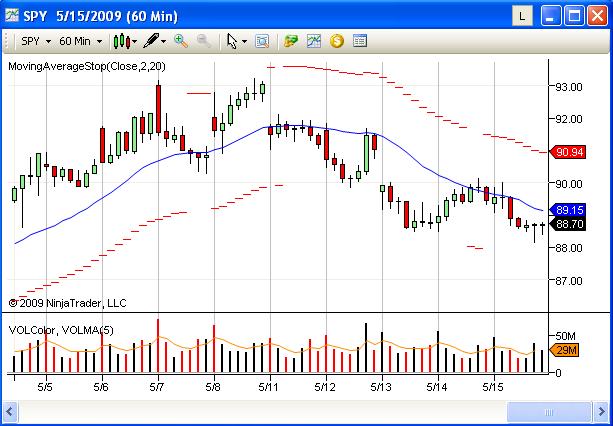Click the 5/15 date axis label
The height and width of the screenshot is (426, 613).
pos(492,387)
